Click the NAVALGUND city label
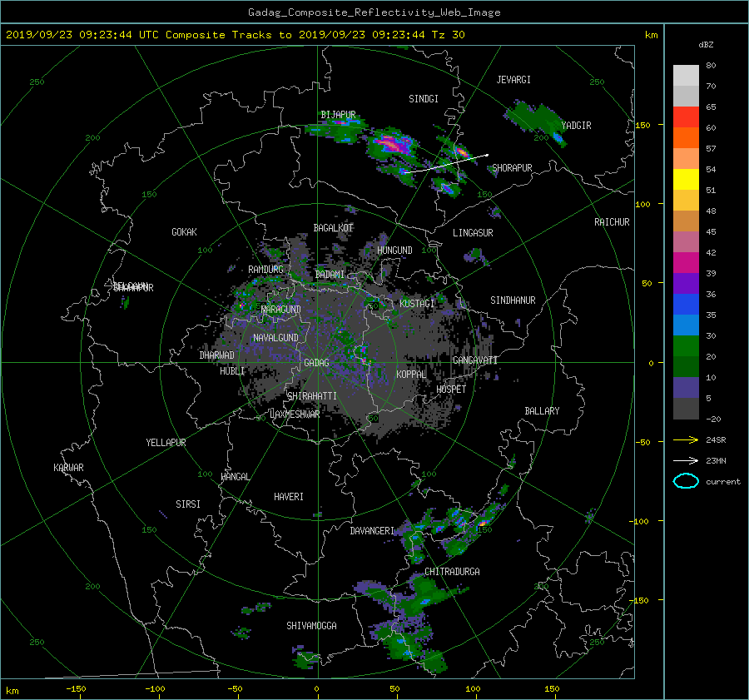Screen dimensions: 749x700 tap(275, 338)
